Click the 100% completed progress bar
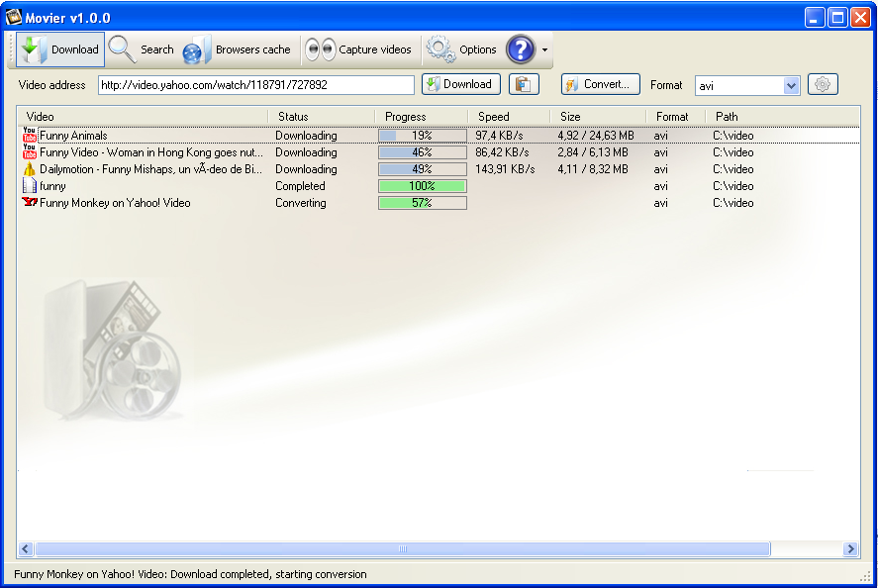Image resolution: width=878 pixels, height=588 pixels. (423, 186)
